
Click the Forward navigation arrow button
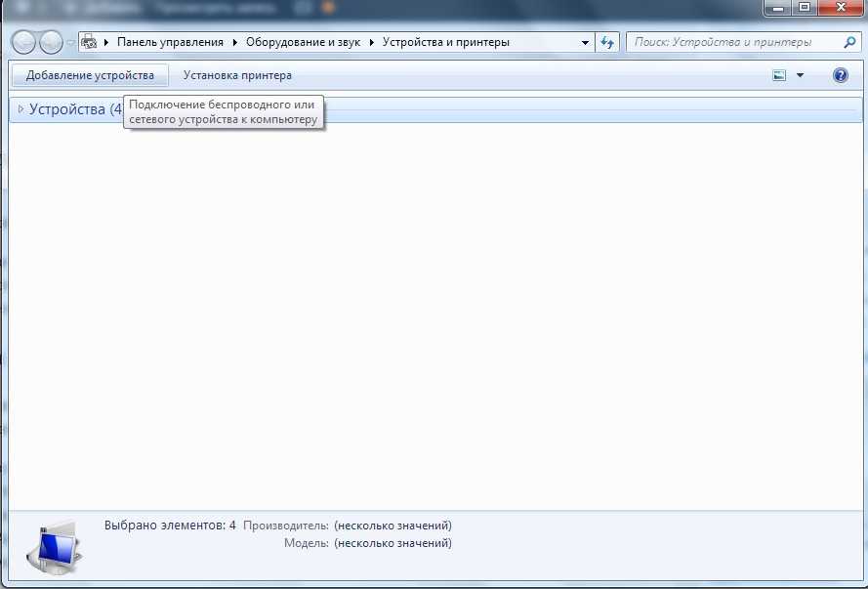pos(51,42)
